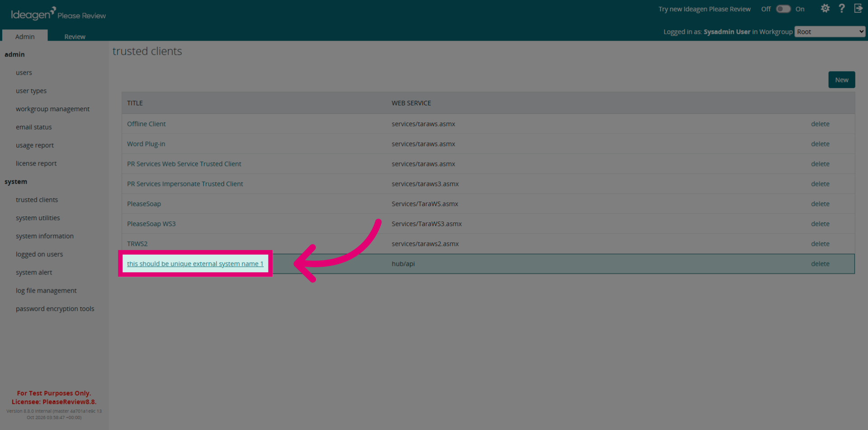This screenshot has width=868, height=430.
Task: Select trusted clients in sidebar
Action: [x=37, y=200]
